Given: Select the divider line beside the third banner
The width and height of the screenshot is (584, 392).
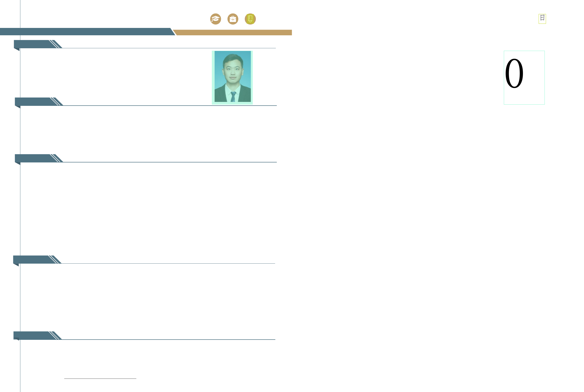Looking at the screenshot, I should (170, 162).
